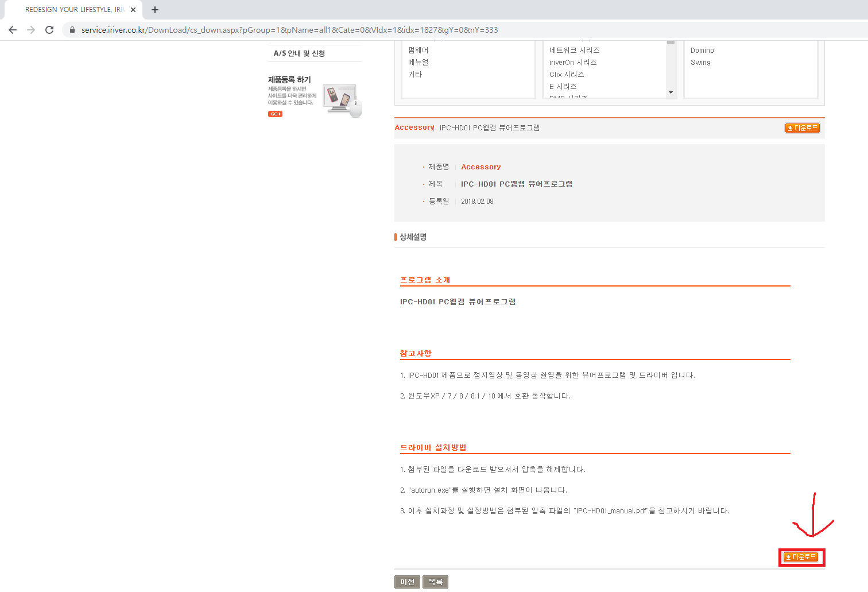This screenshot has height=592, width=868.
Task: Open A/S 안내 및 신청 menu
Action: 299,53
